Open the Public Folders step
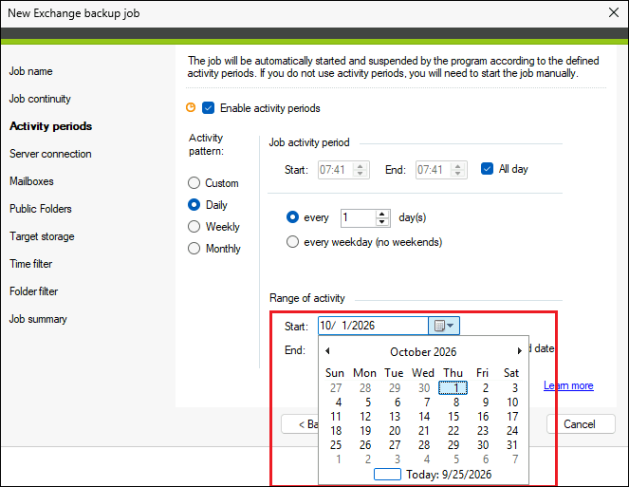This screenshot has width=629, height=487. point(41,209)
